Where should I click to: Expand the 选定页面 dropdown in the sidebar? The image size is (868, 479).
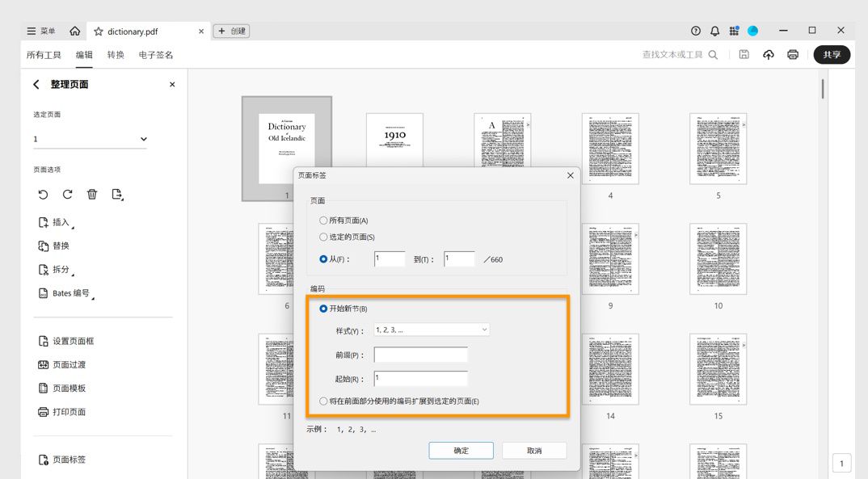[x=142, y=138]
